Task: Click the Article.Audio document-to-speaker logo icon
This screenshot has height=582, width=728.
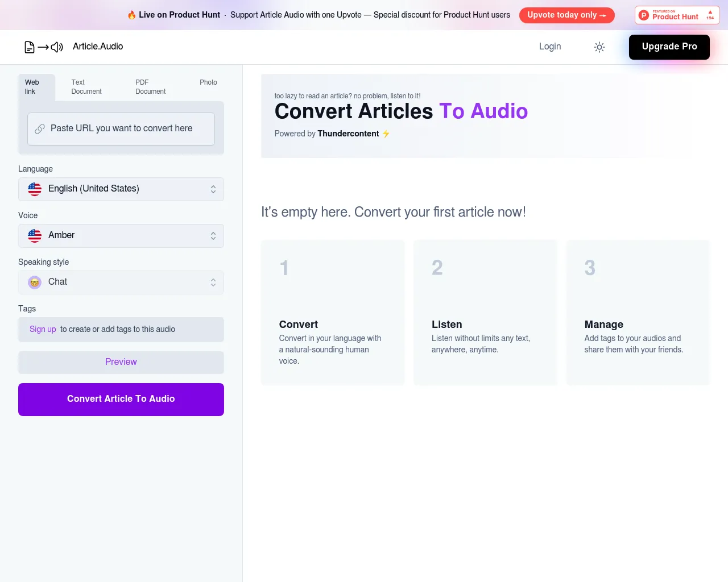Action: pos(44,47)
